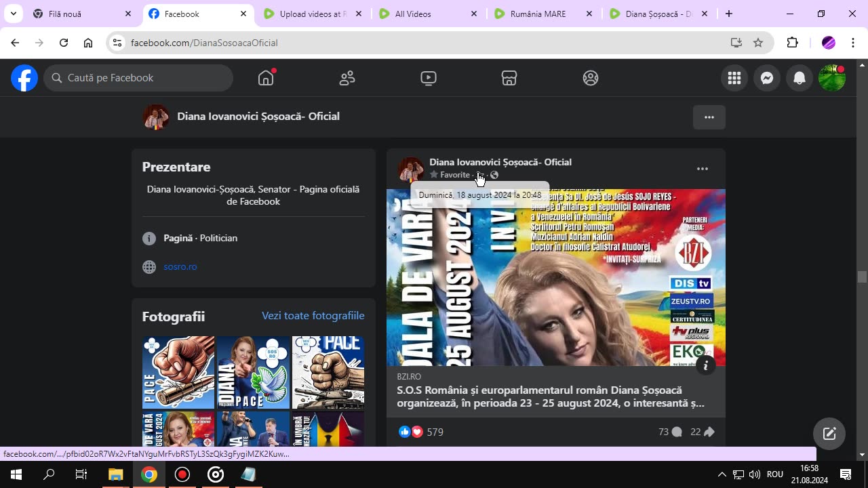Viewport: 868px width, 488px height.
Task: Switch the ROU keyboard language indicator
Action: pos(775,474)
